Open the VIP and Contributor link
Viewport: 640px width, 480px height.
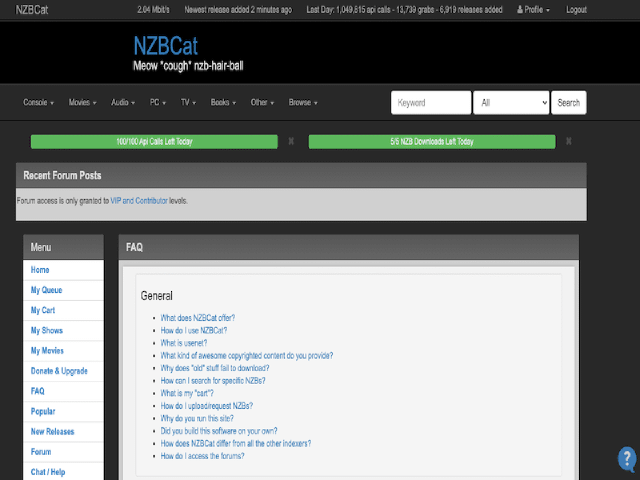point(139,201)
